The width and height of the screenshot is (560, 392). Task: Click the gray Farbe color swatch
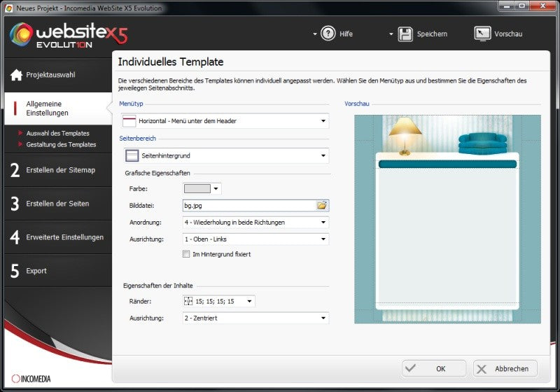197,188
